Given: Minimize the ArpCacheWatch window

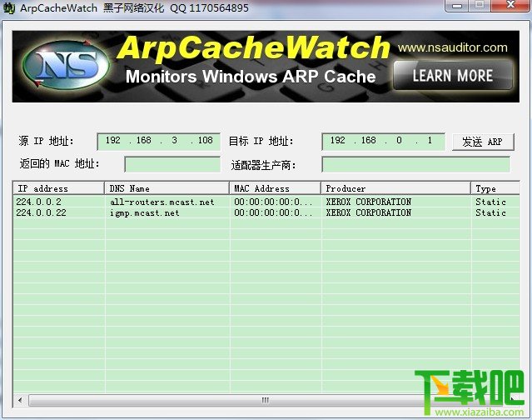Looking at the screenshot, I should tap(457, 6).
